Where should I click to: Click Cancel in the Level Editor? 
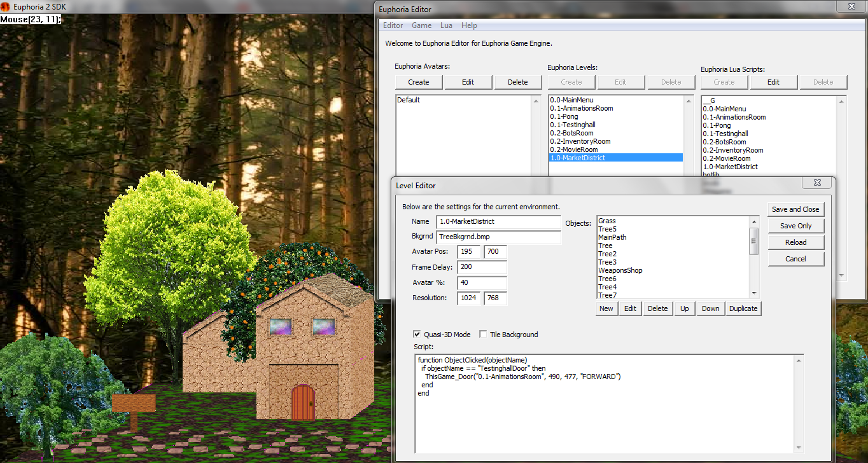point(795,259)
